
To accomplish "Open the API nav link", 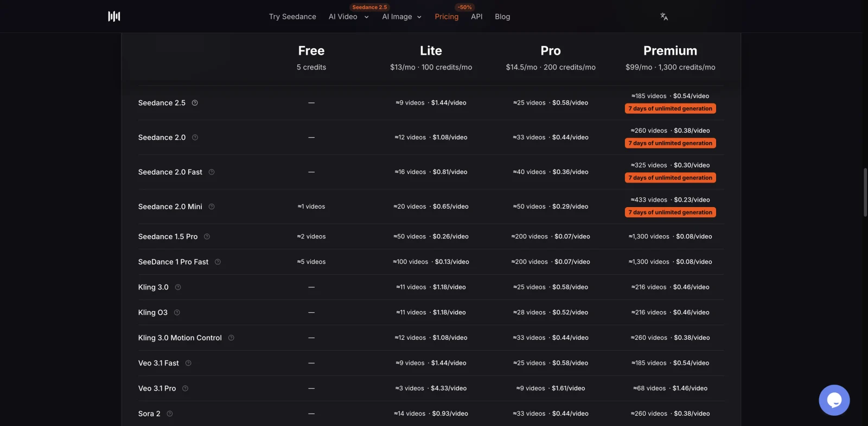I will 477,17.
